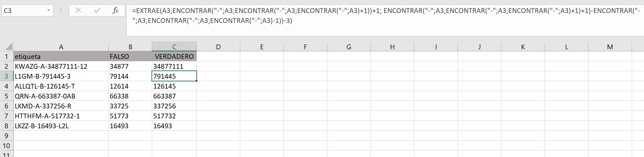Select row 3 header
This screenshot has width=644, height=157.
(x=7, y=76)
